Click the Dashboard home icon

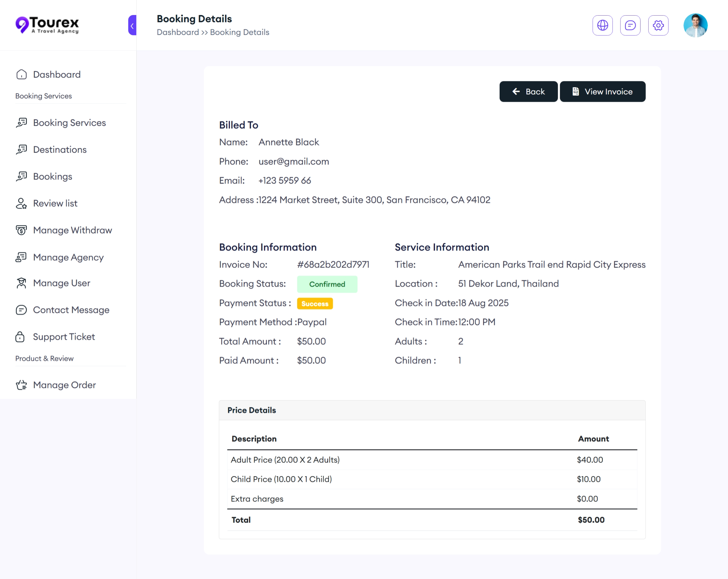21,74
